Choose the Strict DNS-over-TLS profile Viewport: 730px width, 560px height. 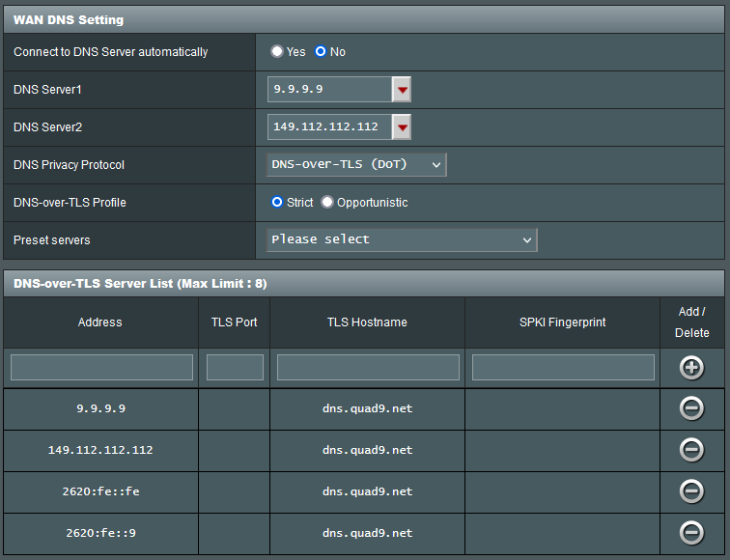coord(277,202)
